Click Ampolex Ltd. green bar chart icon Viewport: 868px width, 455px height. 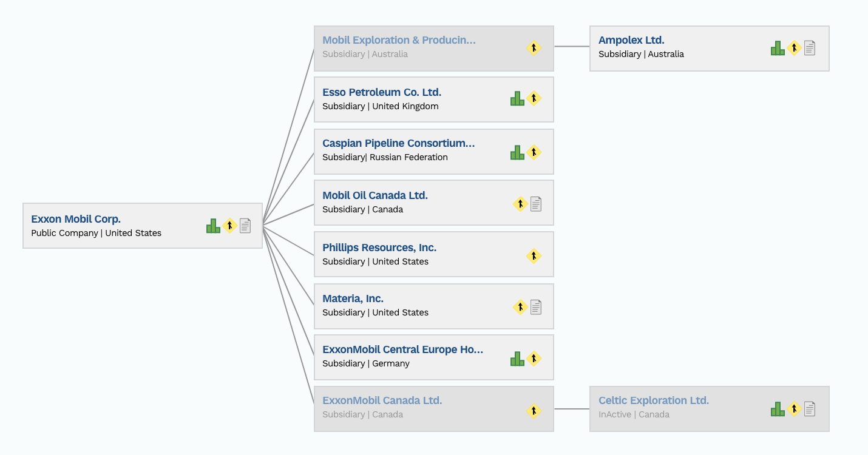[x=778, y=48]
